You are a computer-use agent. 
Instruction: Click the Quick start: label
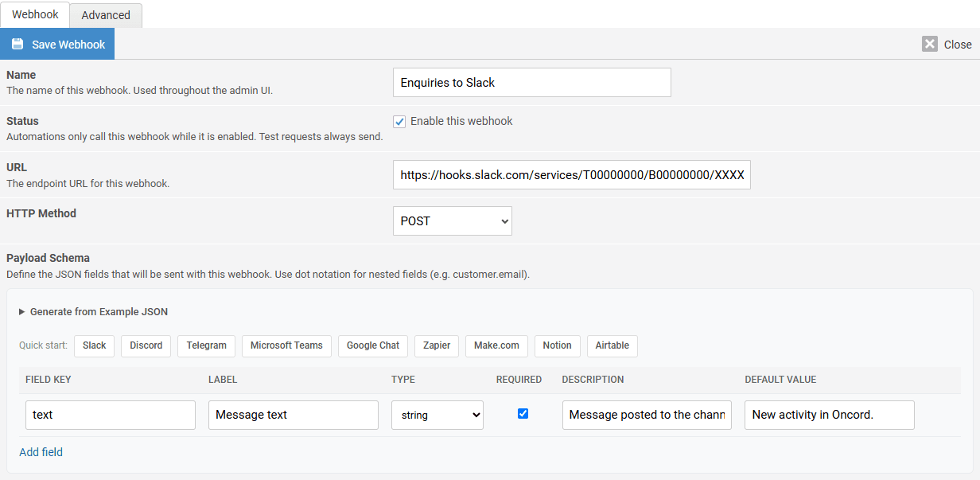tap(43, 345)
